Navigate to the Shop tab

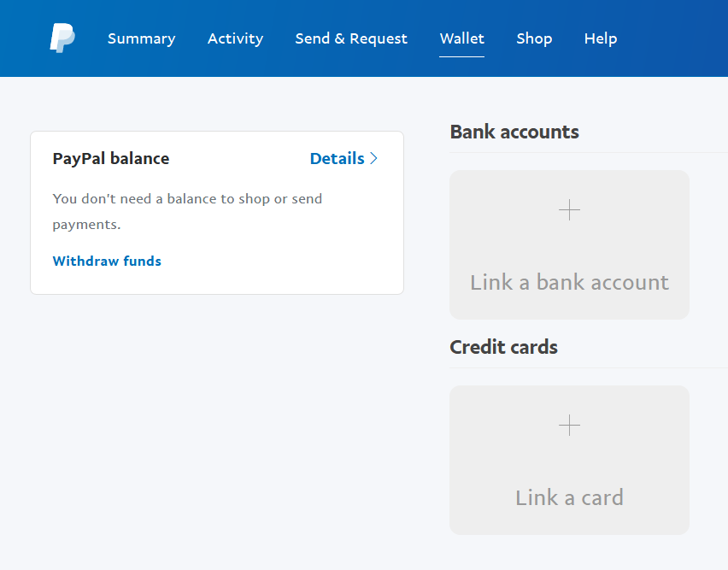tap(534, 38)
